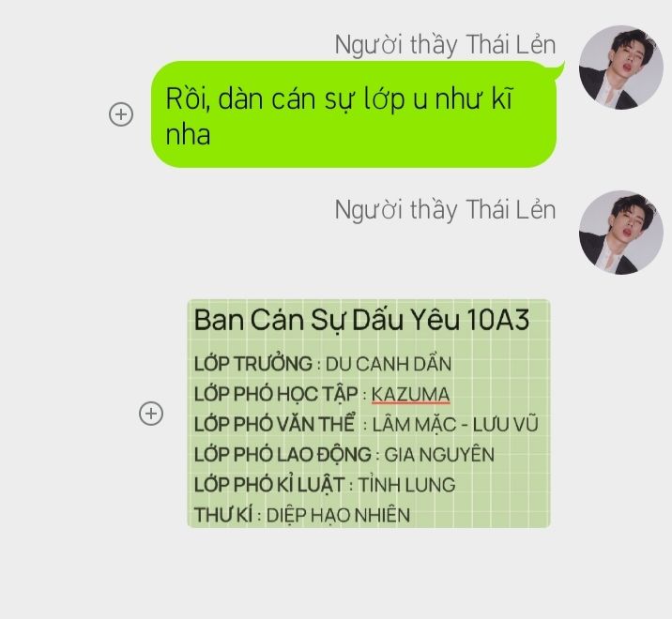Click the 'LỚP PHÓ VĂN THỂ' label
Screen dimensions: 672x619
275,425
